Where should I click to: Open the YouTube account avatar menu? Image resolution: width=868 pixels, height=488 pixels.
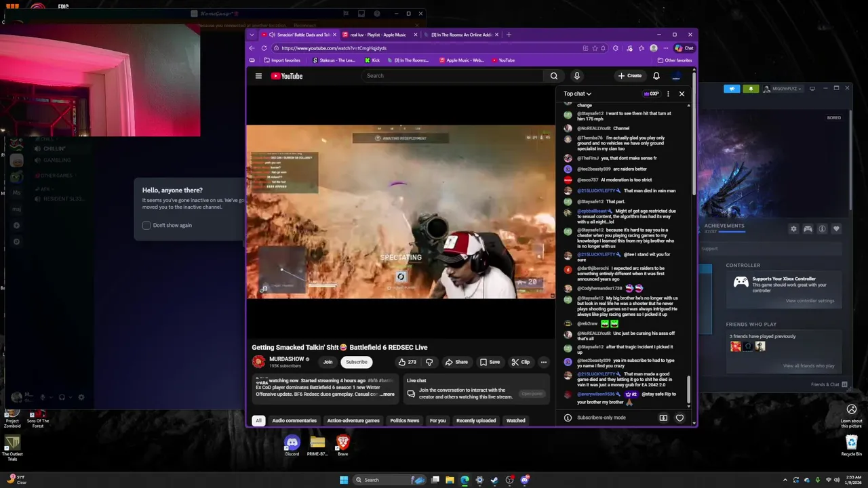click(676, 76)
